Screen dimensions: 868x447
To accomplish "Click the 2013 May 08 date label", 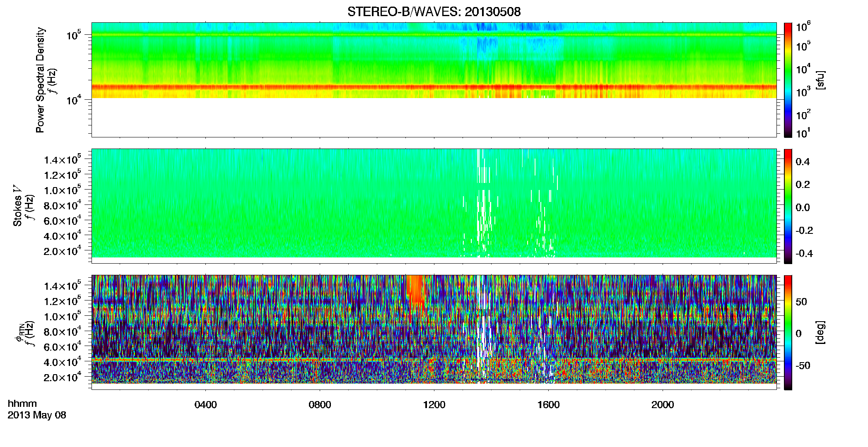I will (x=37, y=415).
